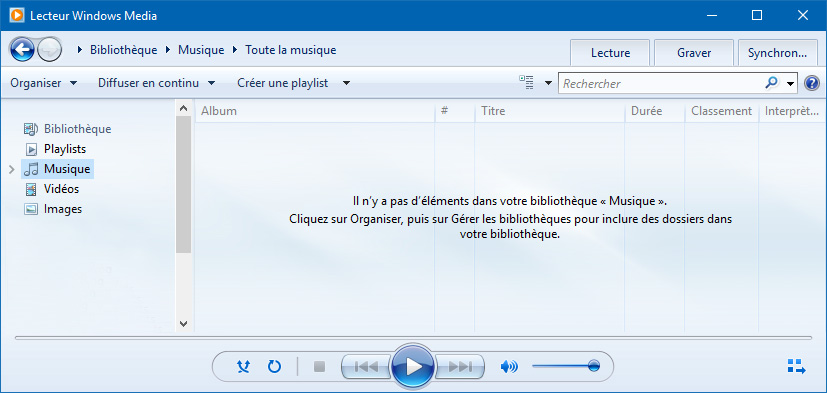Click the greyed Forward navigation arrow
827x393 pixels.
point(50,50)
